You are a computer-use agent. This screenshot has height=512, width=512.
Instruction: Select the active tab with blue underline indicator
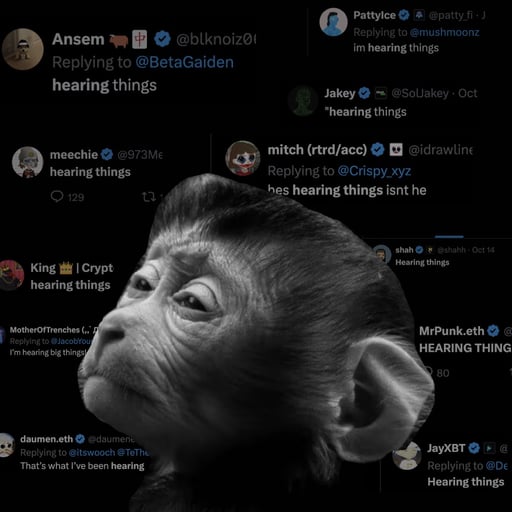[449, 236]
